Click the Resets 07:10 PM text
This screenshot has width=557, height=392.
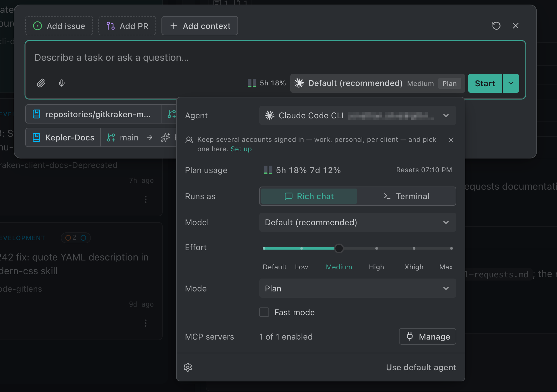[x=424, y=170]
